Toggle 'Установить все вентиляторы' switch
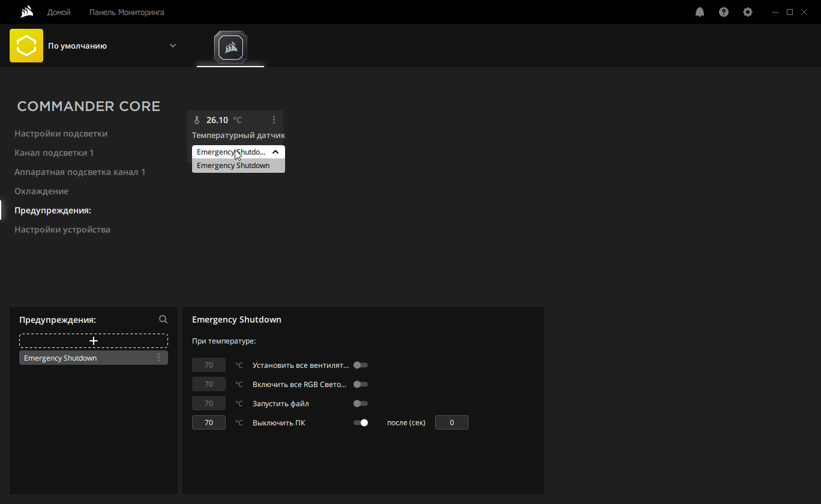 point(361,365)
